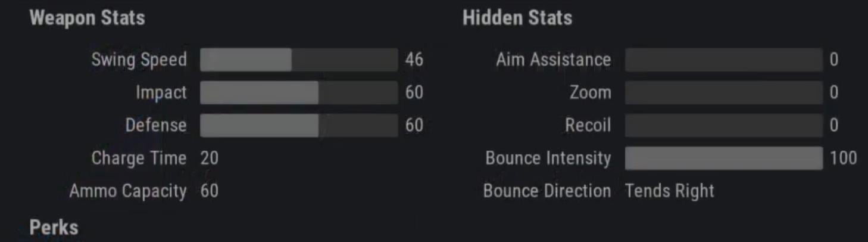Click the Aim Assistance label

553,60
